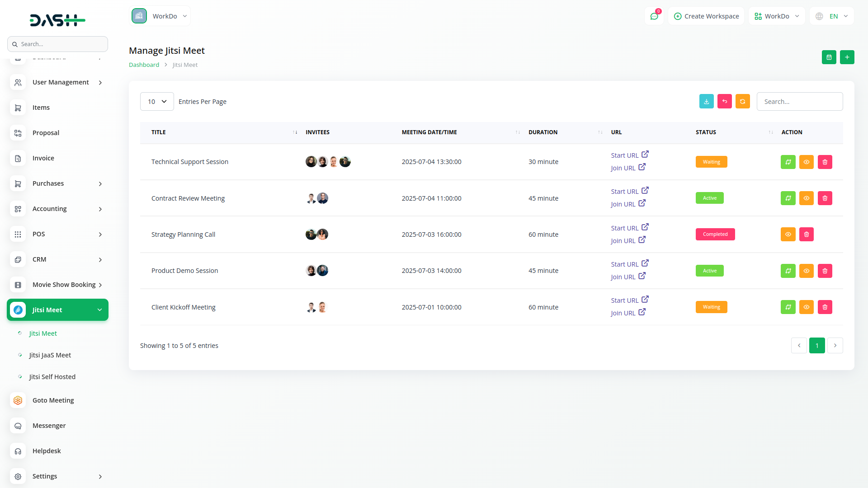
Task: Click the teal download export icon
Action: (x=706, y=102)
